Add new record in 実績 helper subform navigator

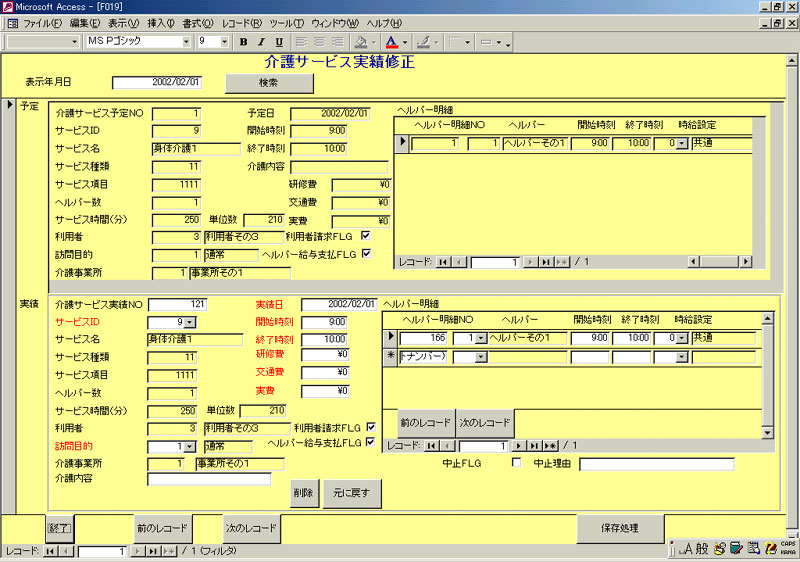[x=551, y=446]
